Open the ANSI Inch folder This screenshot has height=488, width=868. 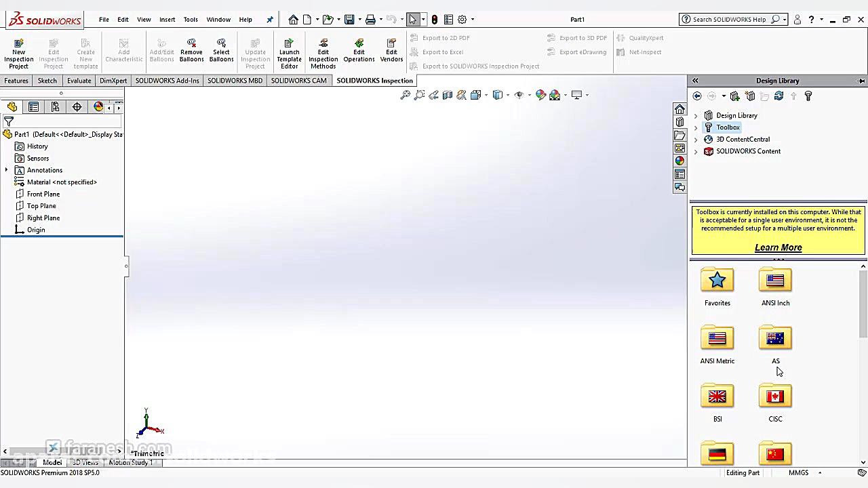click(x=775, y=287)
